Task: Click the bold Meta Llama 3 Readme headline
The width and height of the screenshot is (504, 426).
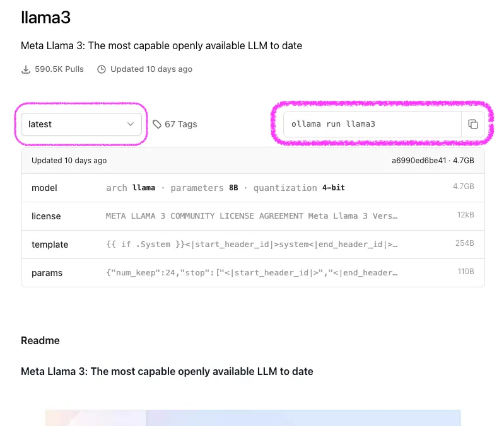Action: point(167,371)
